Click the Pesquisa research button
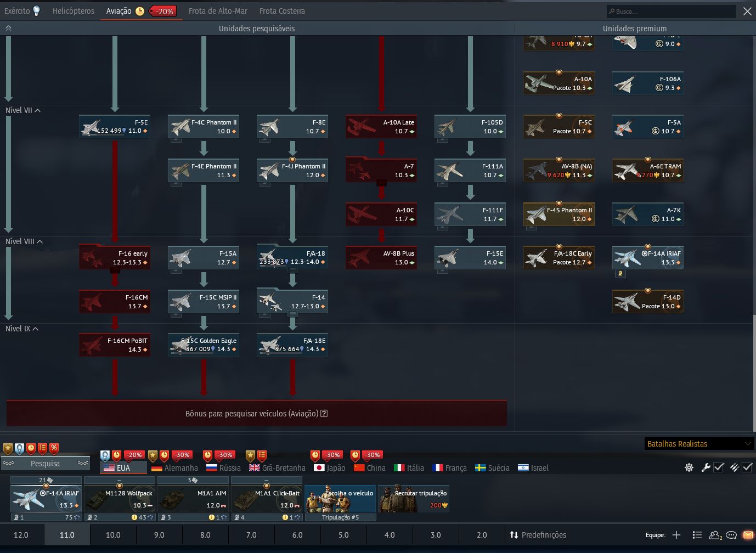The image size is (756, 553). [45, 464]
